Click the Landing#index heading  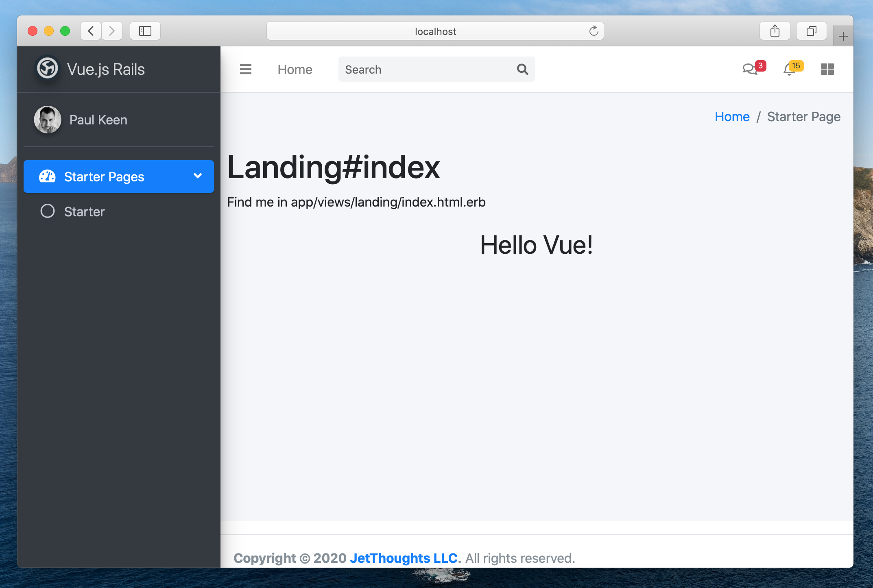coord(334,167)
